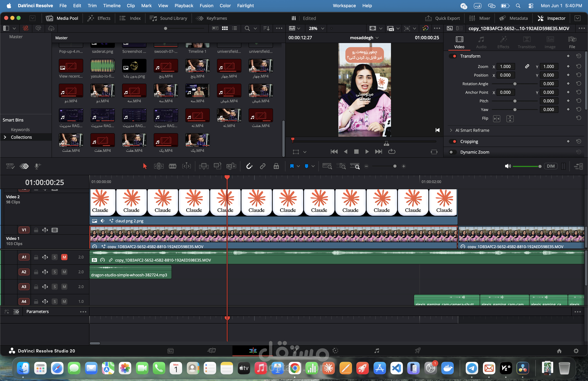The width and height of the screenshot is (588, 381).
Task: Open the Playback menu
Action: point(184,6)
